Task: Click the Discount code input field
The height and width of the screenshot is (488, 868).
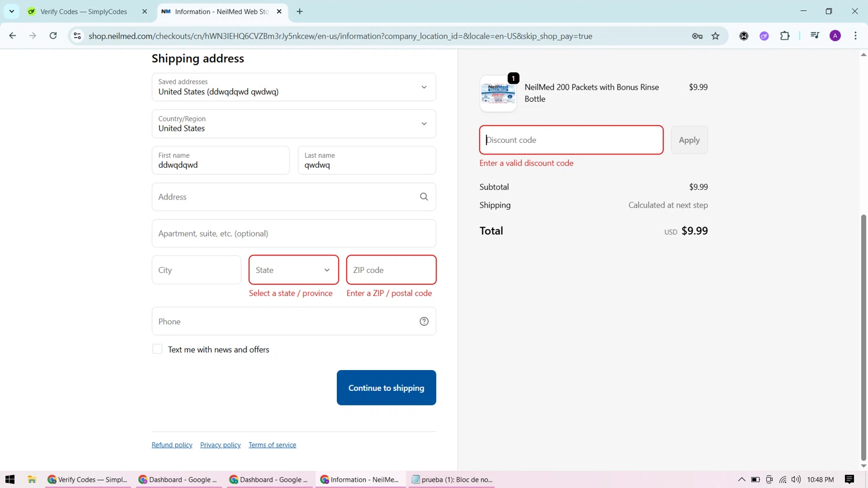Action: click(571, 140)
